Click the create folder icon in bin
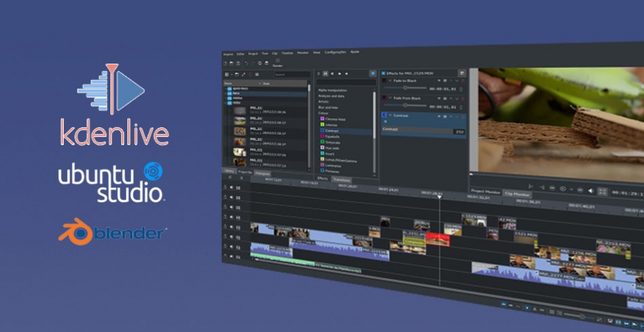The image size is (644, 332). click(x=237, y=75)
